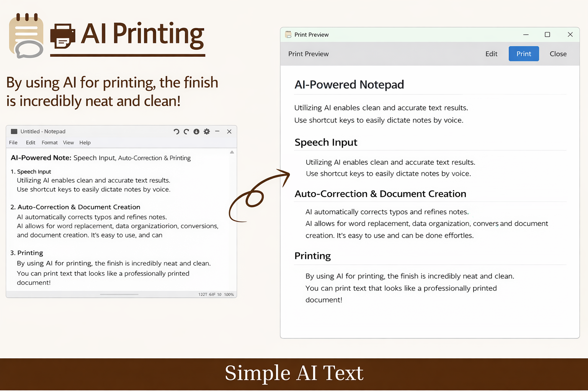This screenshot has height=392, width=588.
Task: Open the Settings gear in Notepad
Action: click(207, 131)
